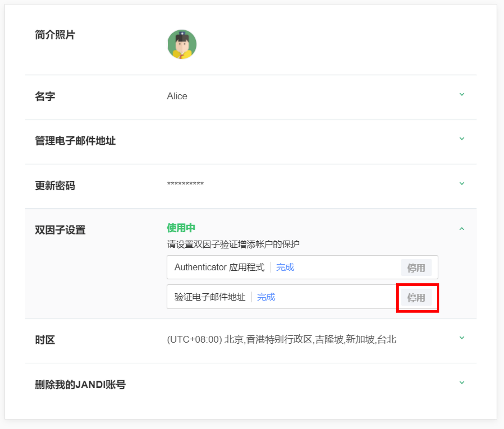Image resolution: width=504 pixels, height=429 pixels.
Task: Click the 双因子设置 heading
Action: pos(60,230)
